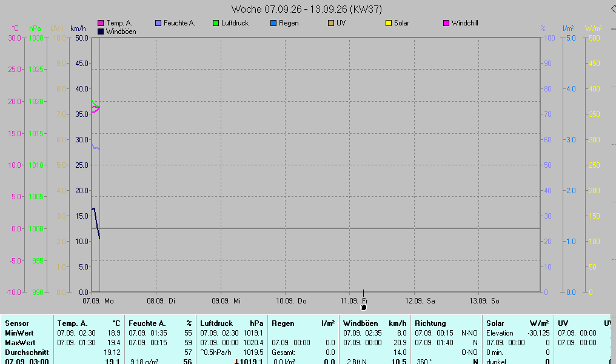Click the yellow Solar legend swatch
Screen dimensions: 616x364
click(389, 23)
